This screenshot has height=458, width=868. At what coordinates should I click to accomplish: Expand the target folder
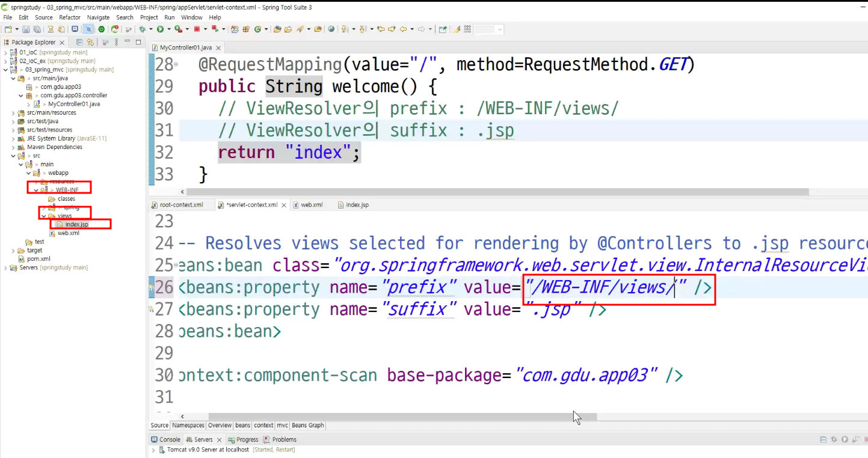point(13,250)
